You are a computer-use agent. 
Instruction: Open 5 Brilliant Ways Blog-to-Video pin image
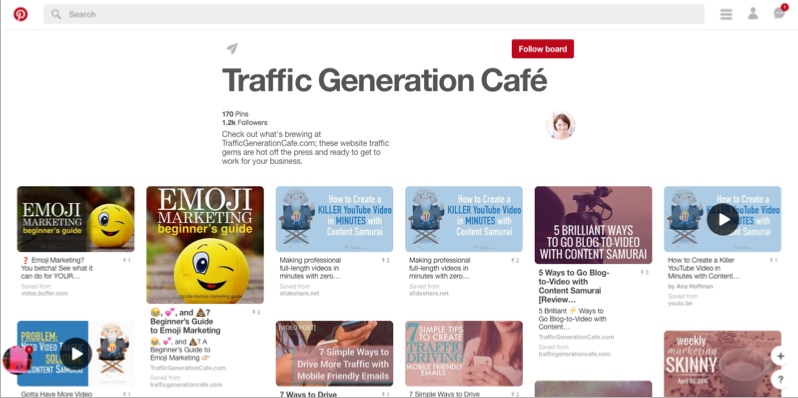[x=593, y=225]
